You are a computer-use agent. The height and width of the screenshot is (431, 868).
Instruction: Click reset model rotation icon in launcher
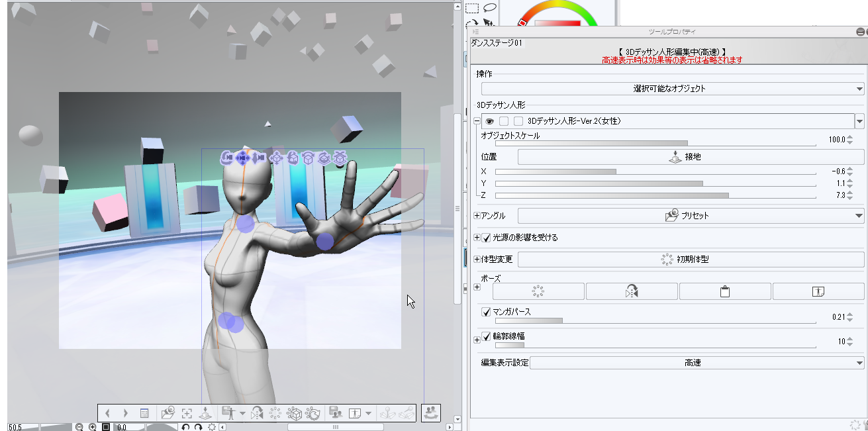pos(313,413)
